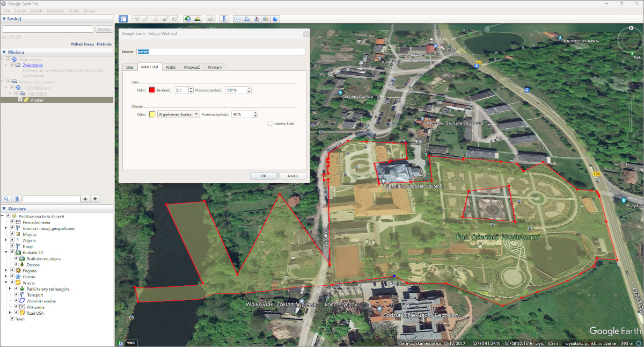Click the Anuluj button
The width and height of the screenshot is (644, 347).
tap(292, 176)
